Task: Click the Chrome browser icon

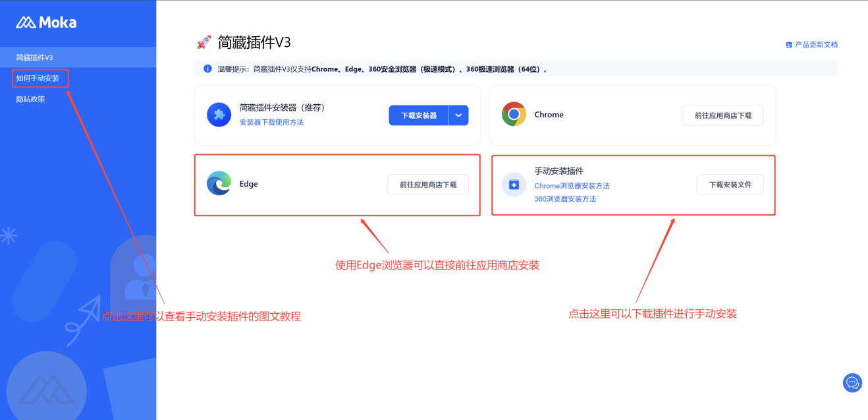Action: coord(514,114)
